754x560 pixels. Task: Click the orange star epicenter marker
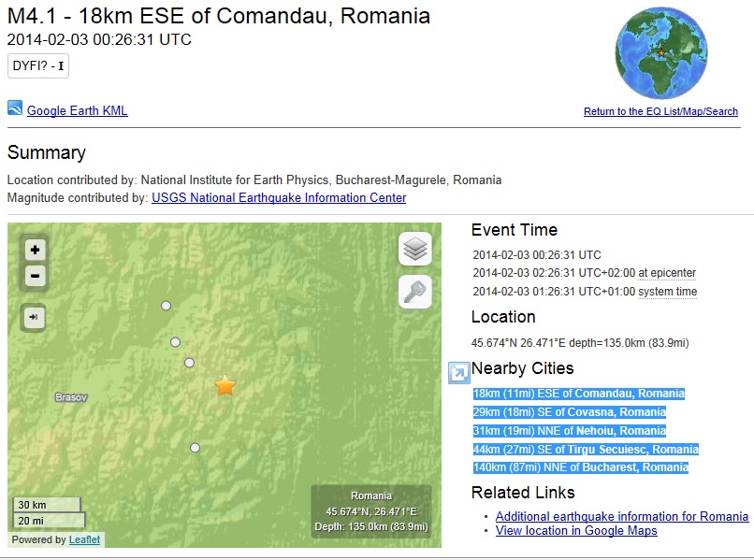225,385
